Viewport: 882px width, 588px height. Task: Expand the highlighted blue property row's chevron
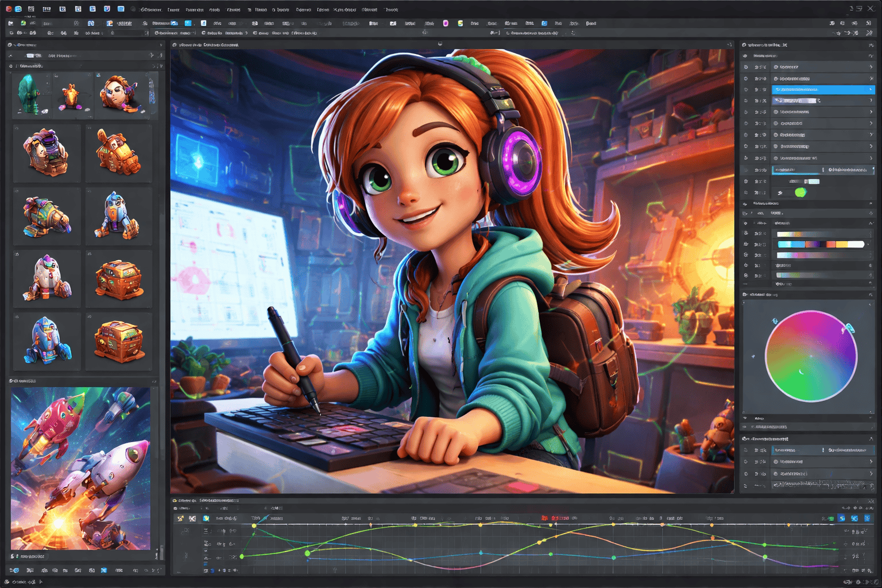871,90
